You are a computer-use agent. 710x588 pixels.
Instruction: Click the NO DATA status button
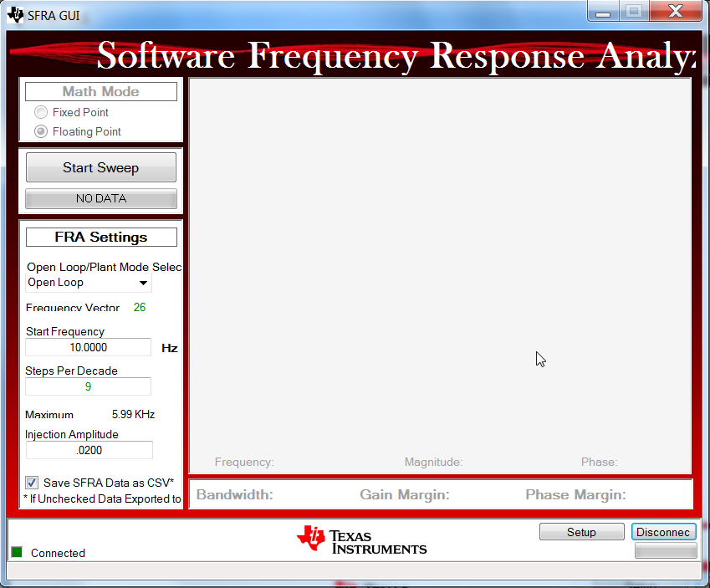point(101,199)
